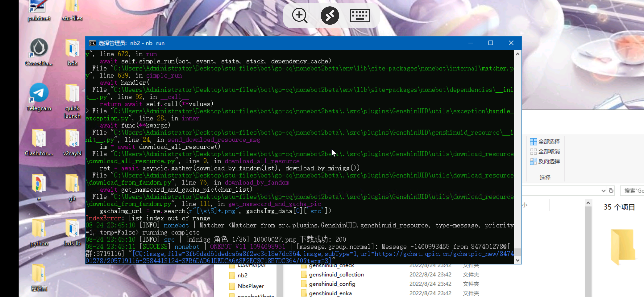Viewport: 644px width, 297px height.
Task: Launch the CocosDashboard desktop shortcut
Action: point(39,52)
